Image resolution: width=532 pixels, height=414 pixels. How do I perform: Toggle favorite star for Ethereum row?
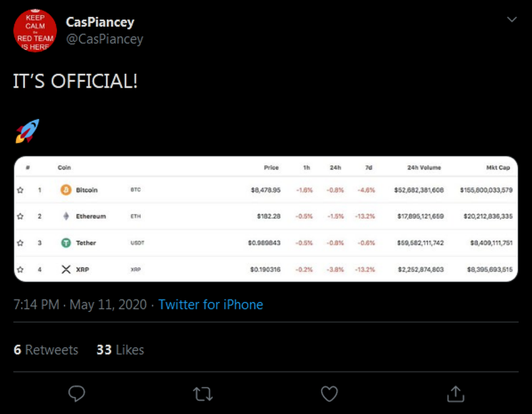click(21, 216)
